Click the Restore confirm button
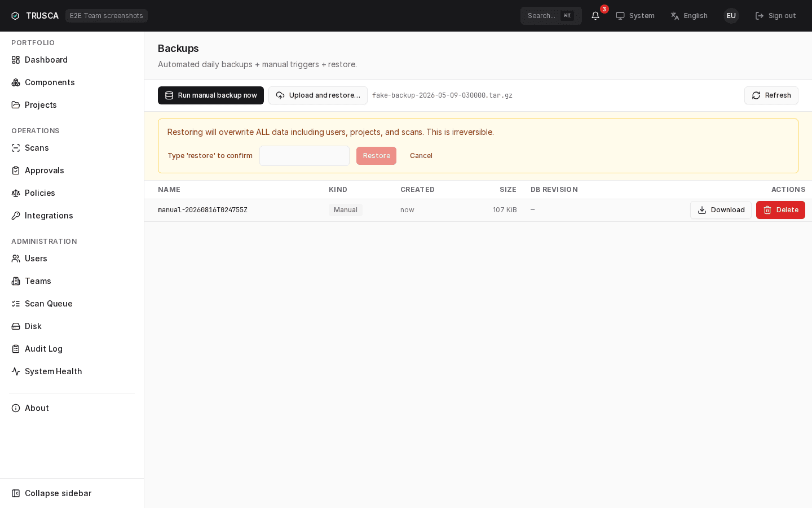The image size is (812, 508). pos(376,156)
